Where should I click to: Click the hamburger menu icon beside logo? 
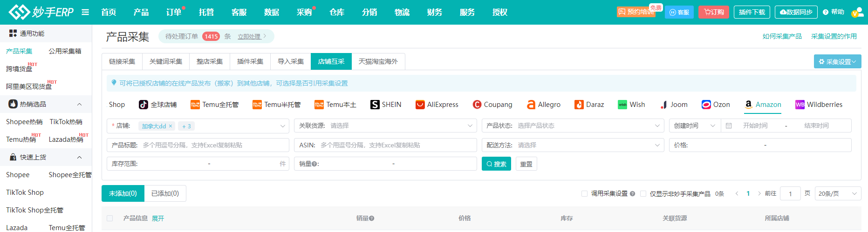[x=85, y=12]
